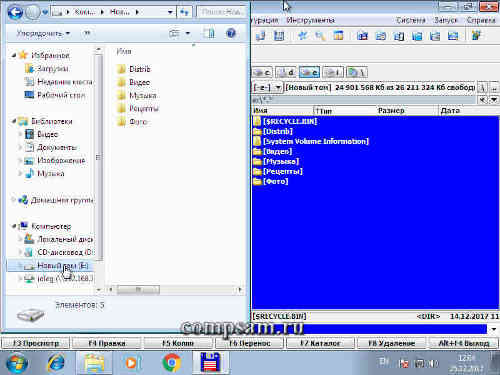The height and width of the screenshot is (375, 500).
Task: Select Рабочий стол in Explorer favorites
Action: (x=61, y=95)
